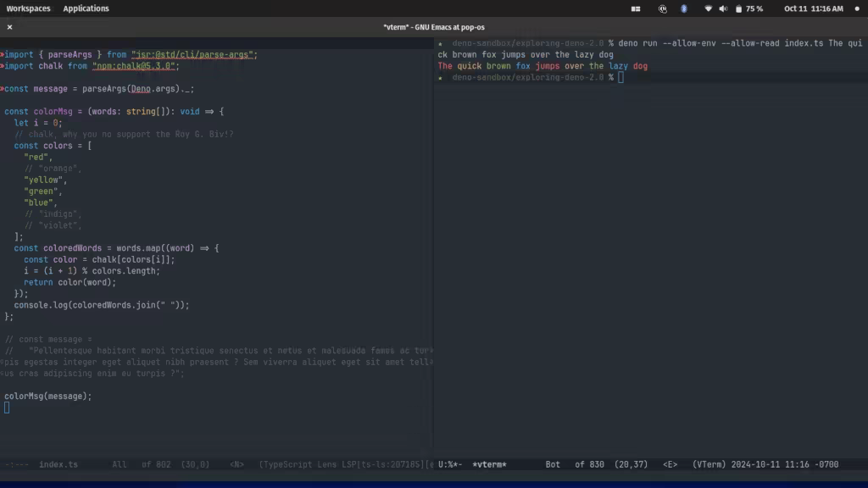This screenshot has width=868, height=488.
Task: Click the comment about Roy G. Biv
Action: (124, 134)
